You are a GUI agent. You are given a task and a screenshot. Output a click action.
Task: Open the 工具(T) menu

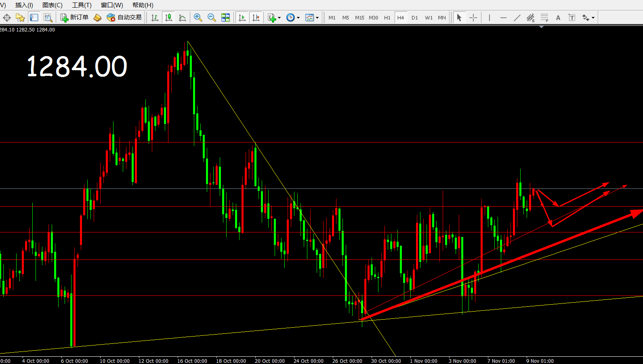click(x=82, y=5)
